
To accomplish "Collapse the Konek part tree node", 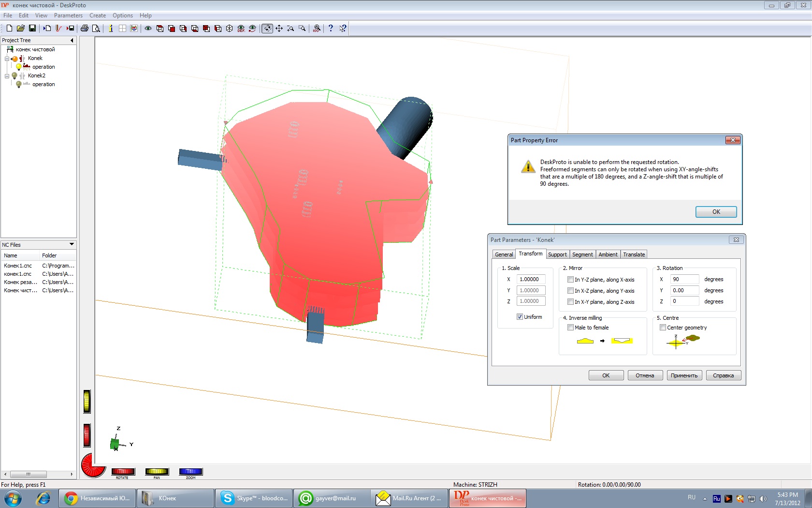I will pos(7,59).
